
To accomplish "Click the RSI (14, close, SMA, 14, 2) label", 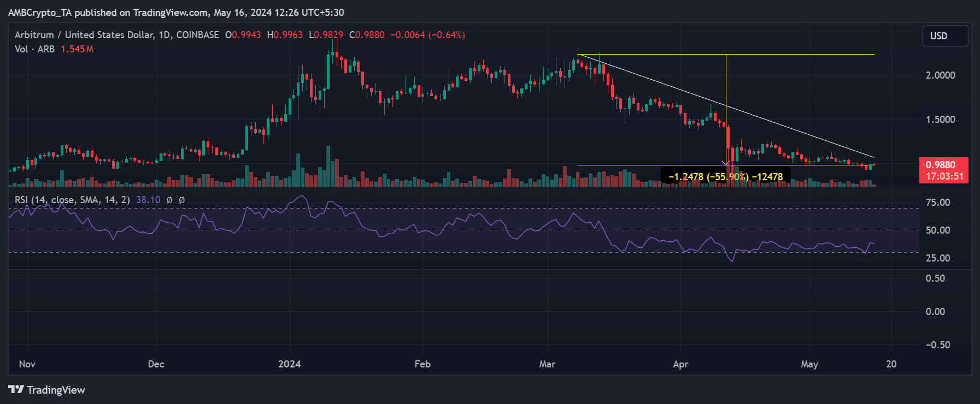I will [72, 200].
